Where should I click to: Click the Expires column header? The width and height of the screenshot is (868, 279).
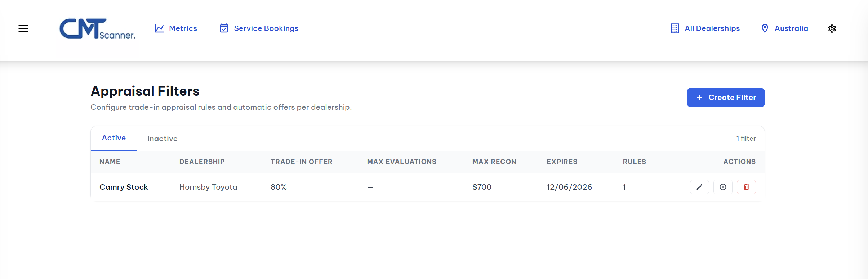click(x=562, y=162)
